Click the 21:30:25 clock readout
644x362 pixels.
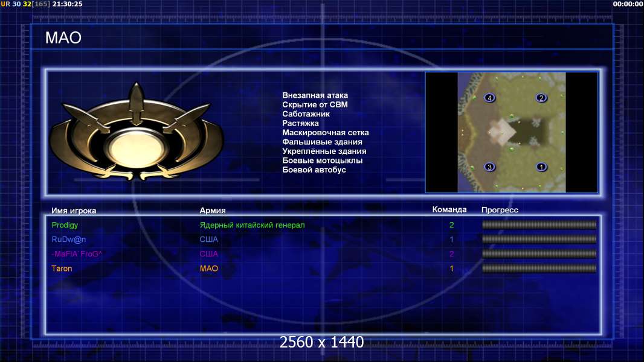[67, 4]
